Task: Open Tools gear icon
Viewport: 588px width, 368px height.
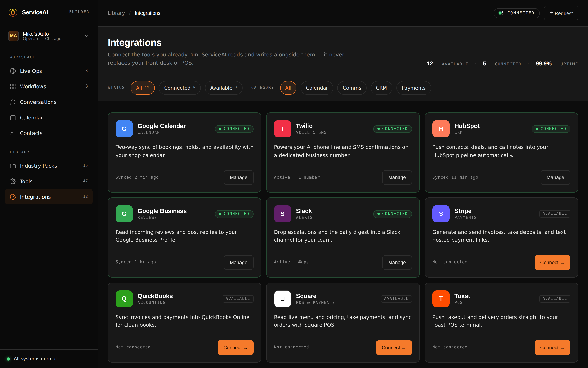Action: pos(13,181)
